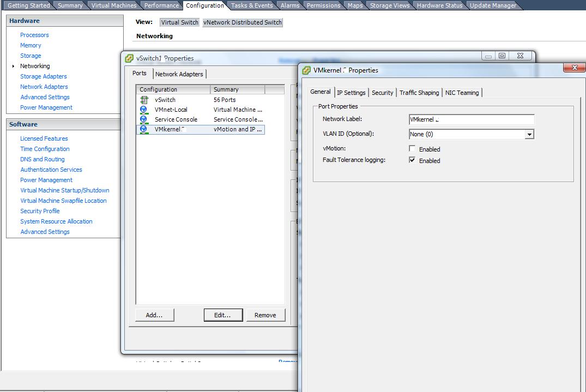Open Processors in Hardware list
The width and height of the screenshot is (586, 392).
click(x=34, y=35)
